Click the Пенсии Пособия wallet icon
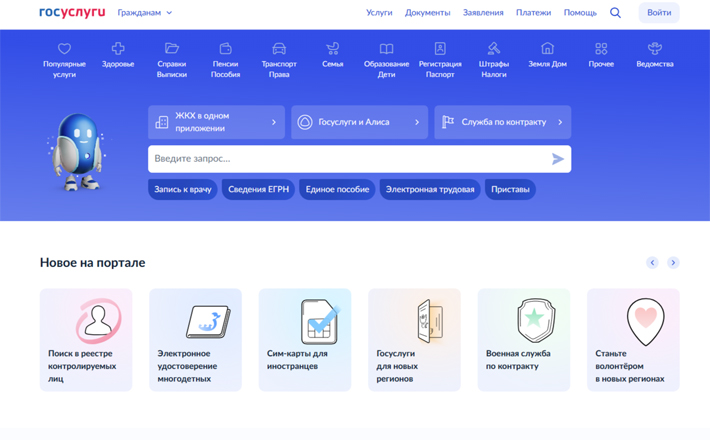This screenshot has width=710, height=440. pyautogui.click(x=225, y=48)
